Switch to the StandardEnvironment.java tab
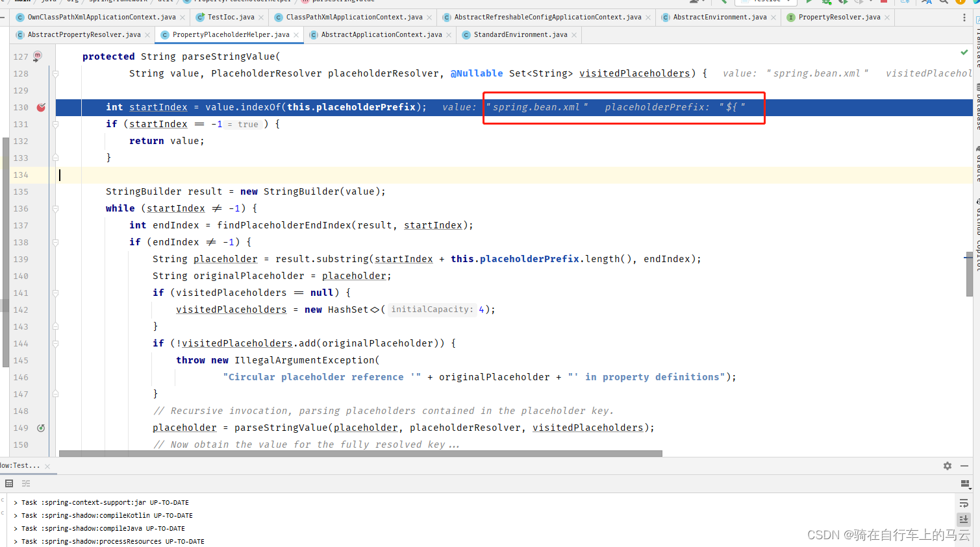The height and width of the screenshot is (547, 980). [520, 35]
